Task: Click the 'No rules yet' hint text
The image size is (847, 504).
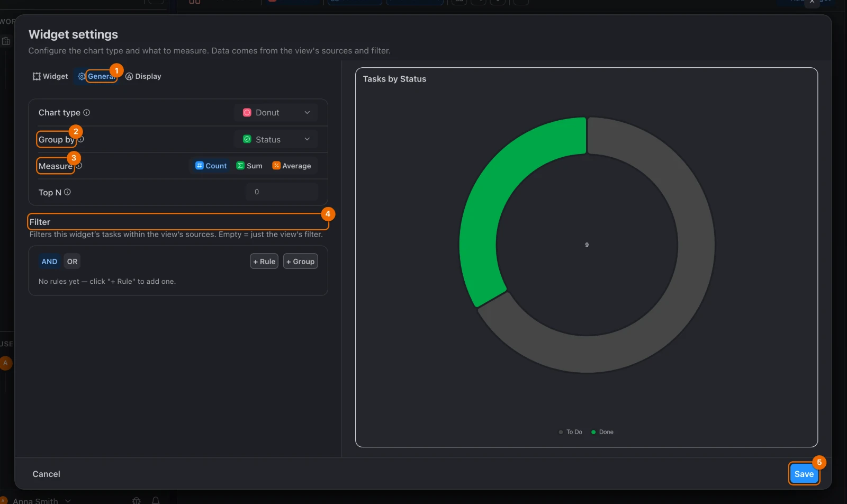Action: (x=107, y=282)
